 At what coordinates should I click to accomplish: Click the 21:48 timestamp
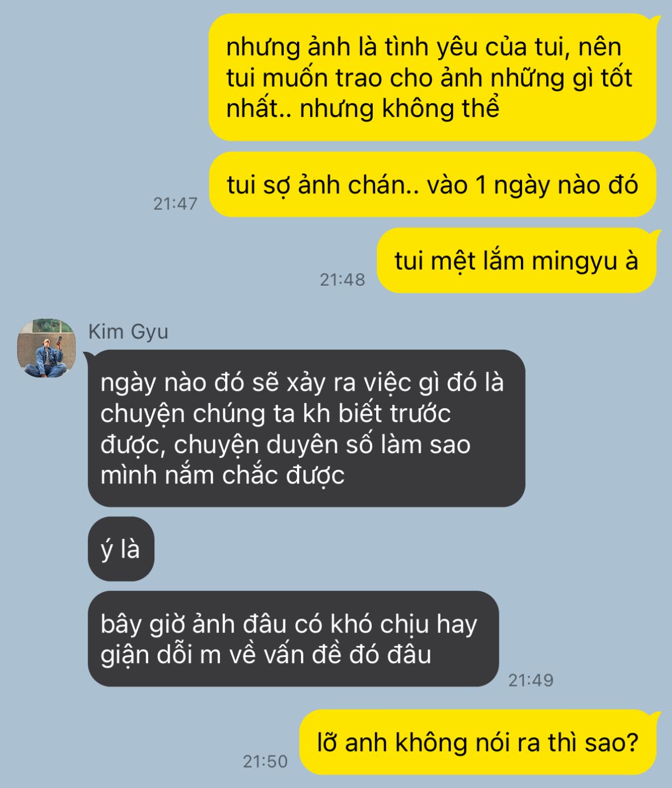click(342, 279)
